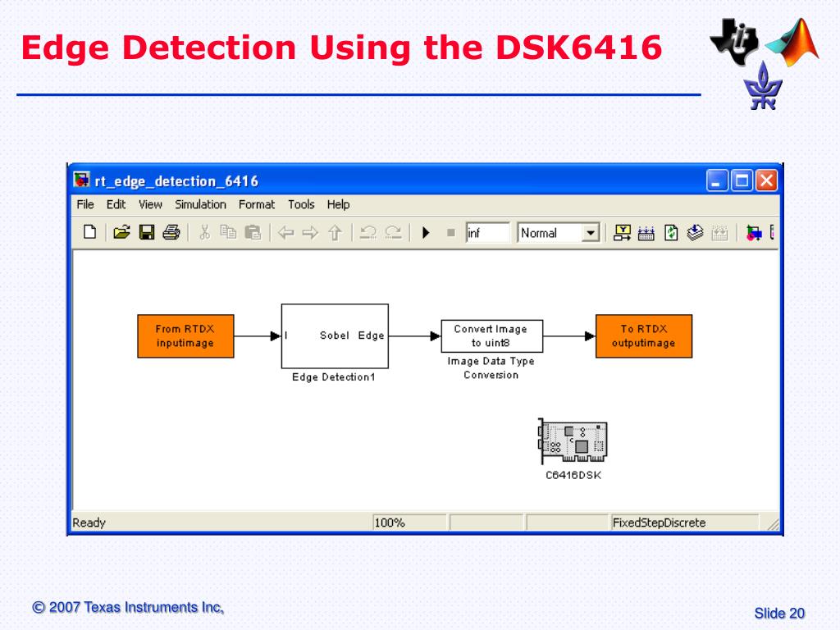Viewport: 840px width, 630px height.
Task: Open a model file using the folder icon
Action: pyautogui.click(x=121, y=232)
